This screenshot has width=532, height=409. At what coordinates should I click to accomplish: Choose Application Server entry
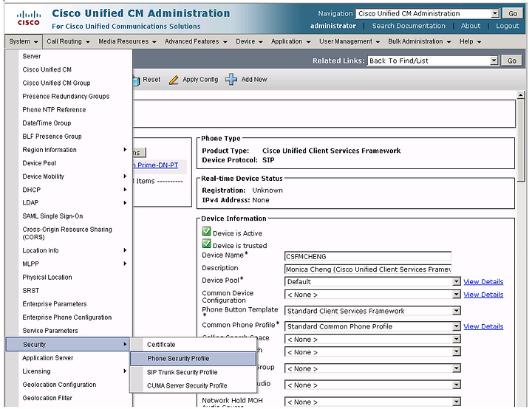coord(47,358)
